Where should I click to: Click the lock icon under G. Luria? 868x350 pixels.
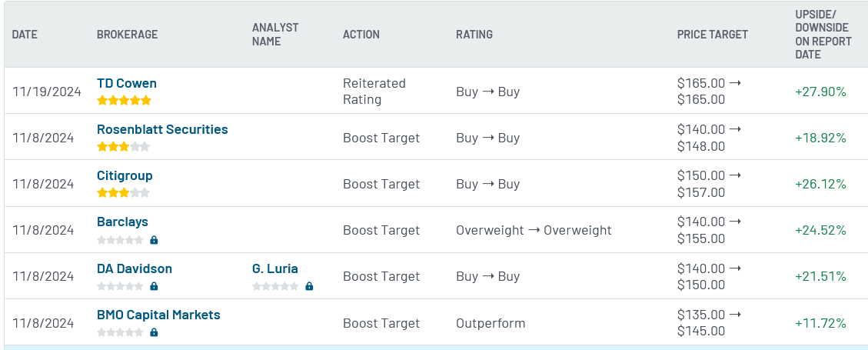[x=309, y=286]
